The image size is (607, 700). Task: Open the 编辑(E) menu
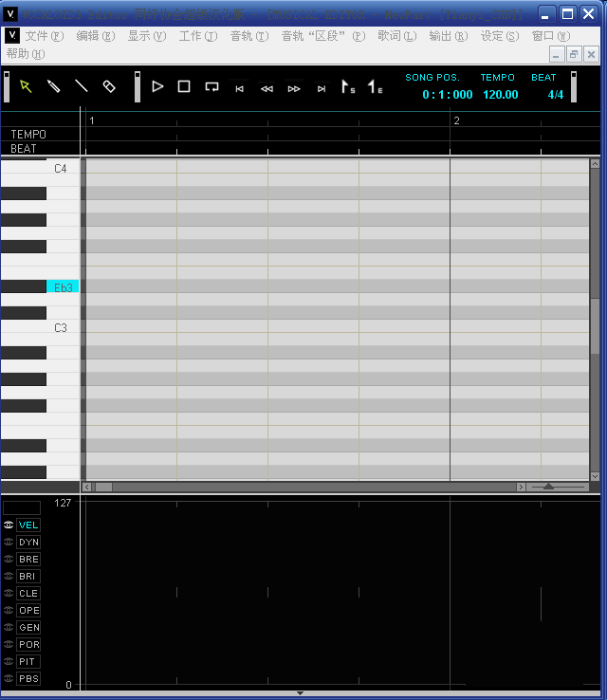(96, 36)
